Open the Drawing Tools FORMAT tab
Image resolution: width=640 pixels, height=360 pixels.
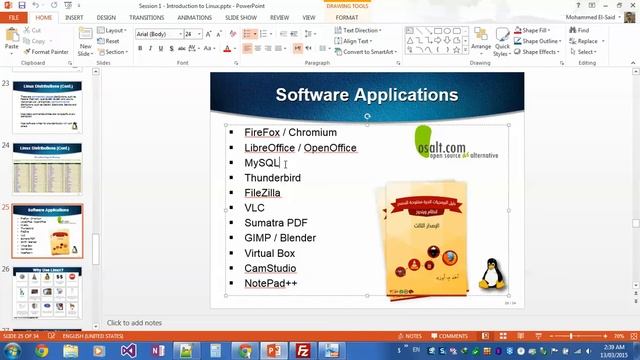point(347,18)
